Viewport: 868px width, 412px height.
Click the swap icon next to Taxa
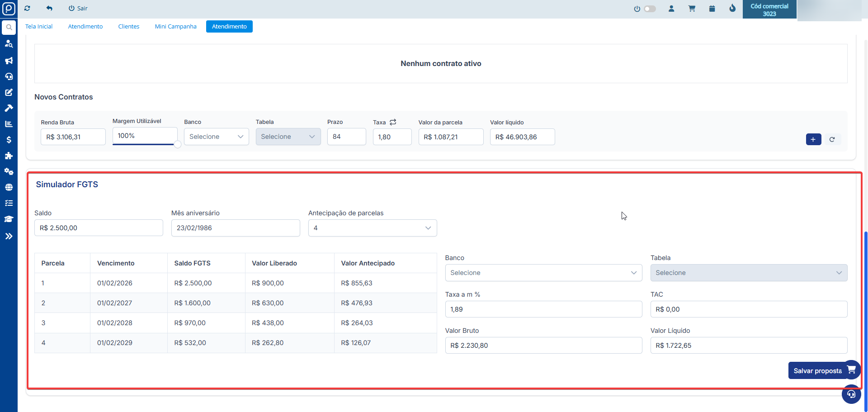coord(393,122)
